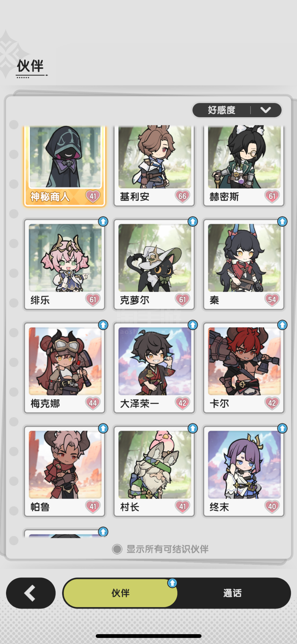Click the blue arrow badge on 终末's card

282,428
